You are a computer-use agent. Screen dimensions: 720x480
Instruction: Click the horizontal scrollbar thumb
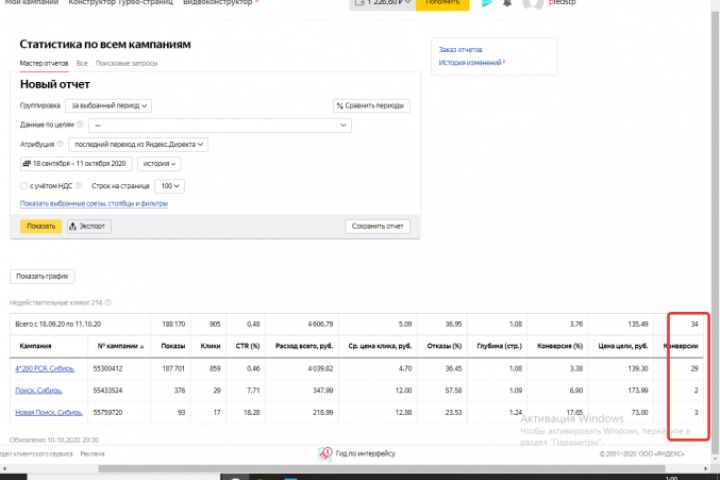[x=382, y=469]
